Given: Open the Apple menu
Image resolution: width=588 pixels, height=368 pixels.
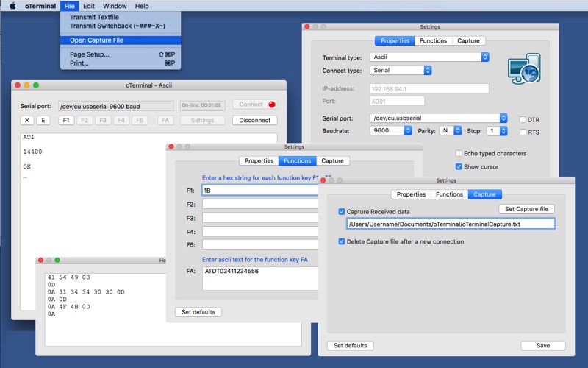Looking at the screenshot, I should [12, 6].
